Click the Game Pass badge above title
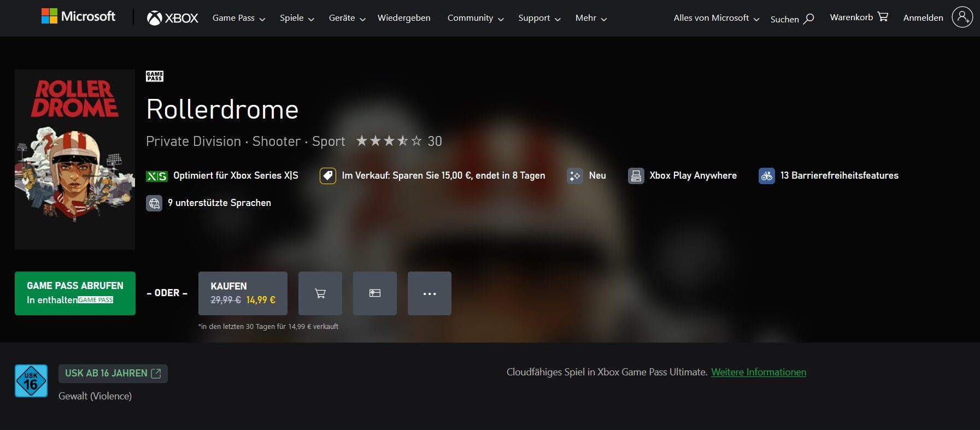980x430 pixels. click(155, 76)
